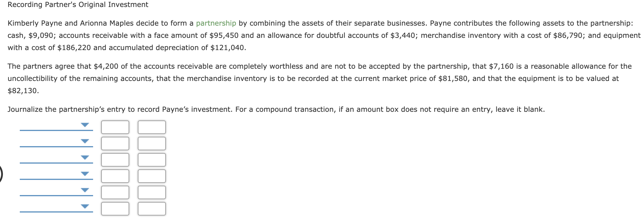Open the fourth row account name dropdown

(84, 174)
